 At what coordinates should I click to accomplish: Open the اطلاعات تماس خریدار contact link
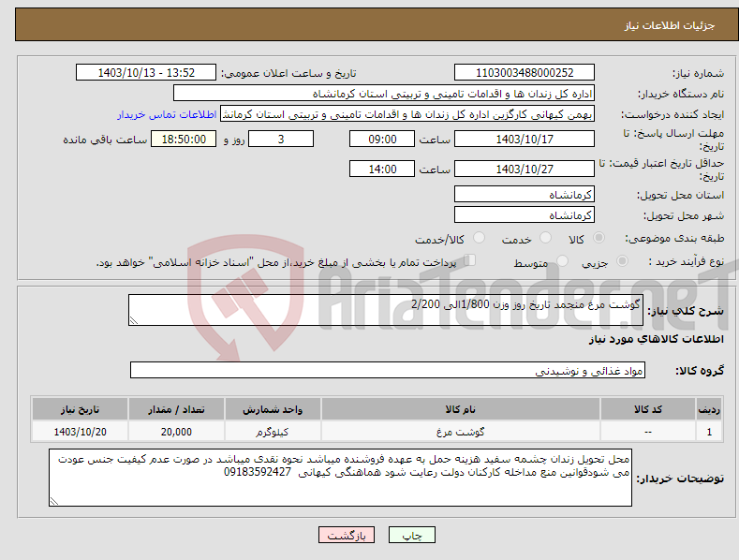tap(167, 114)
